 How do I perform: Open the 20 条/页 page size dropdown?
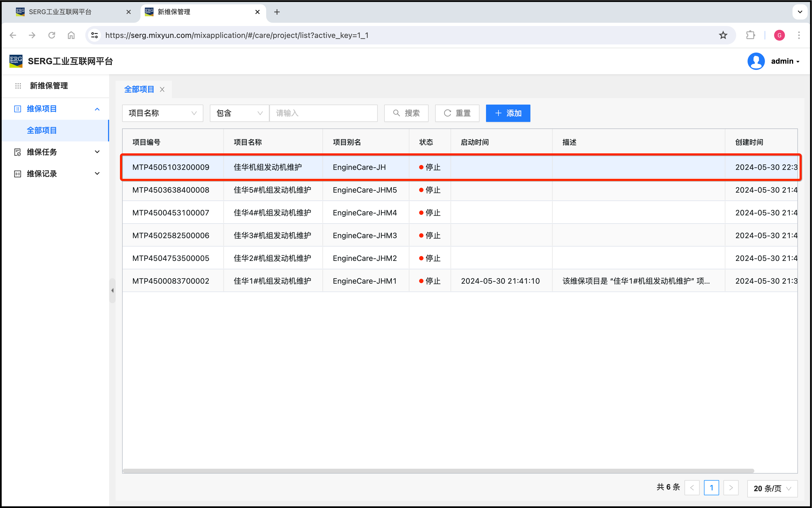tap(772, 488)
